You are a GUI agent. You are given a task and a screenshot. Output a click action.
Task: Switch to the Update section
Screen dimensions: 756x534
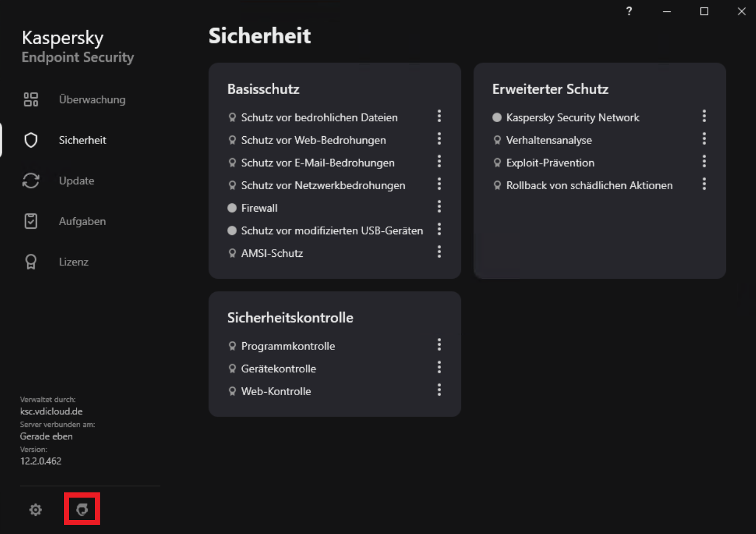[76, 180]
